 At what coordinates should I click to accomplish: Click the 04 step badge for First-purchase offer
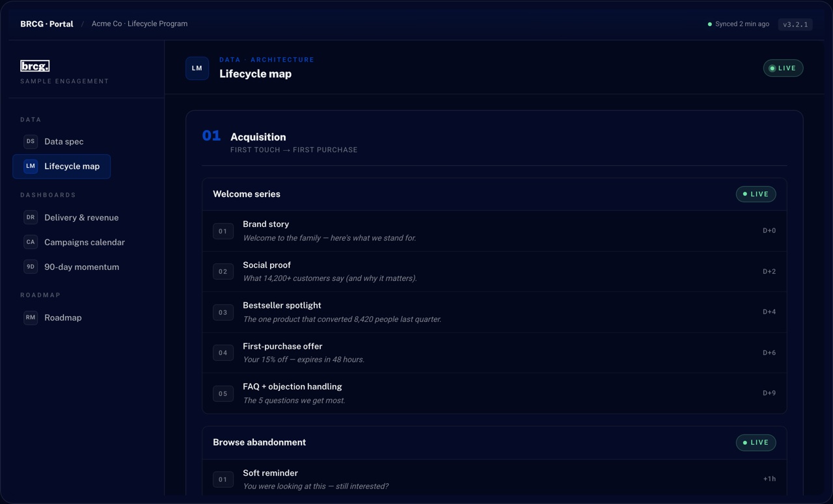[x=223, y=352]
